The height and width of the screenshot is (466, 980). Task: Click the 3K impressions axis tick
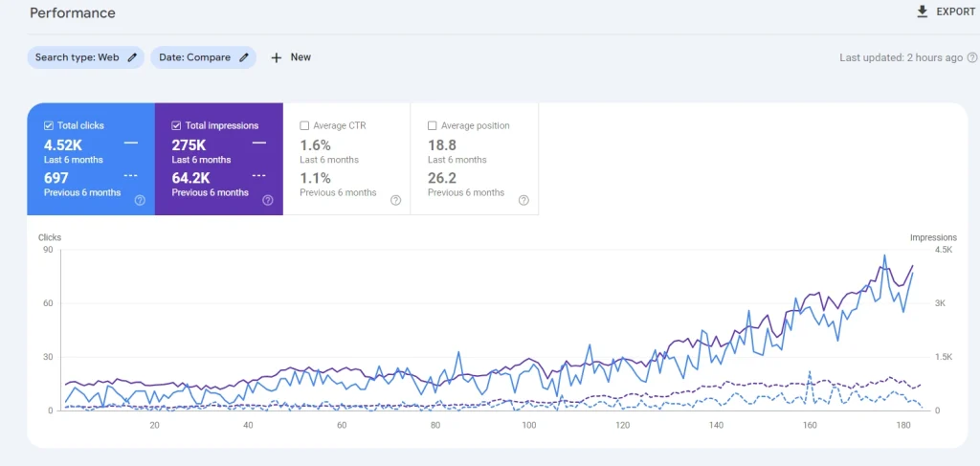[941, 303]
